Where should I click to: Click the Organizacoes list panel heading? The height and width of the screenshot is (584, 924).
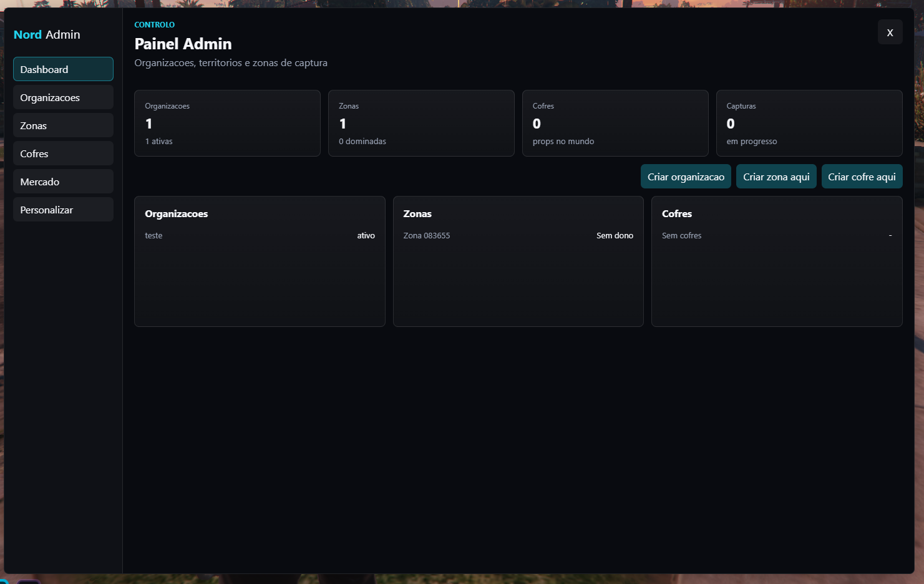[176, 213]
